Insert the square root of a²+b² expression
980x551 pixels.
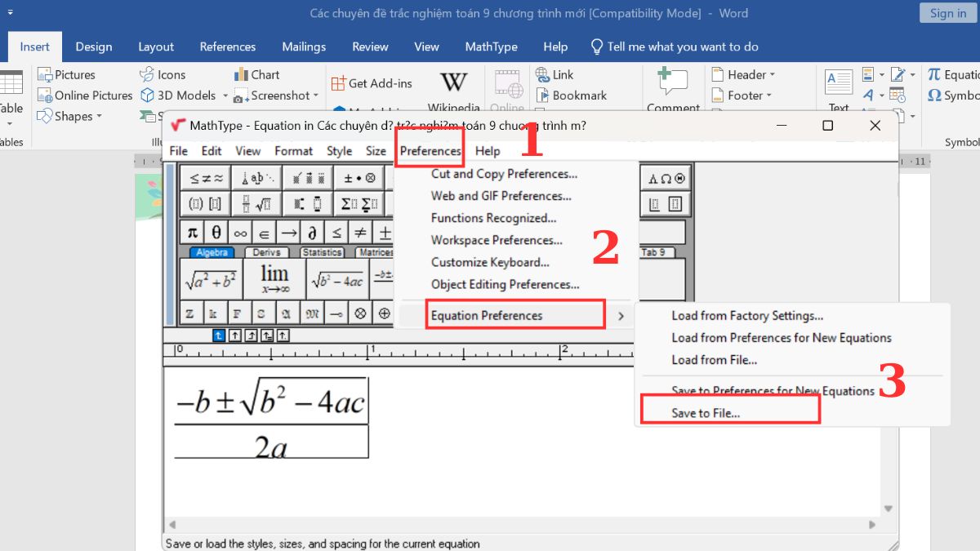211,279
